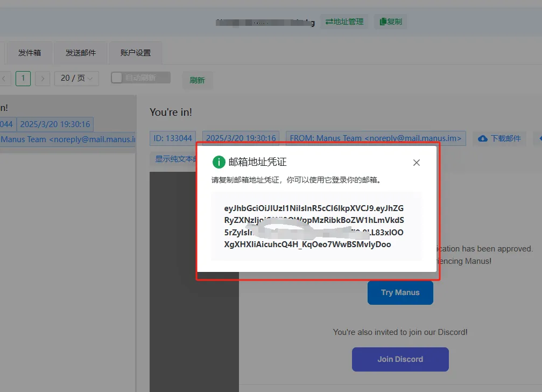The height and width of the screenshot is (392, 542).
Task: Go to next page with right arrow
Action: pyautogui.click(x=43, y=79)
